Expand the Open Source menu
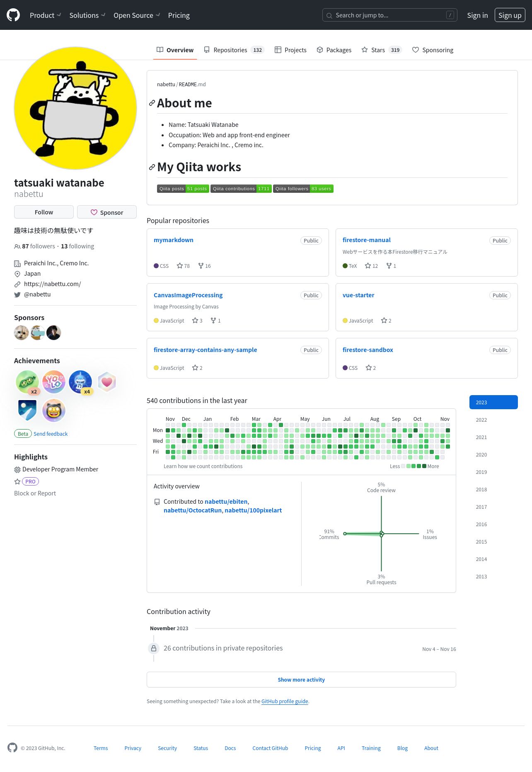 pos(136,15)
